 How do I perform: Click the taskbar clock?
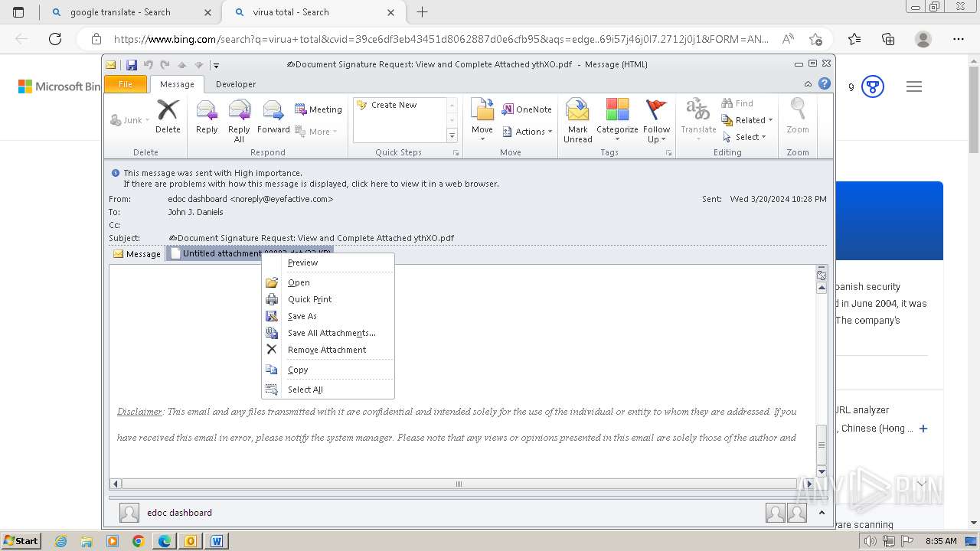[941, 541]
